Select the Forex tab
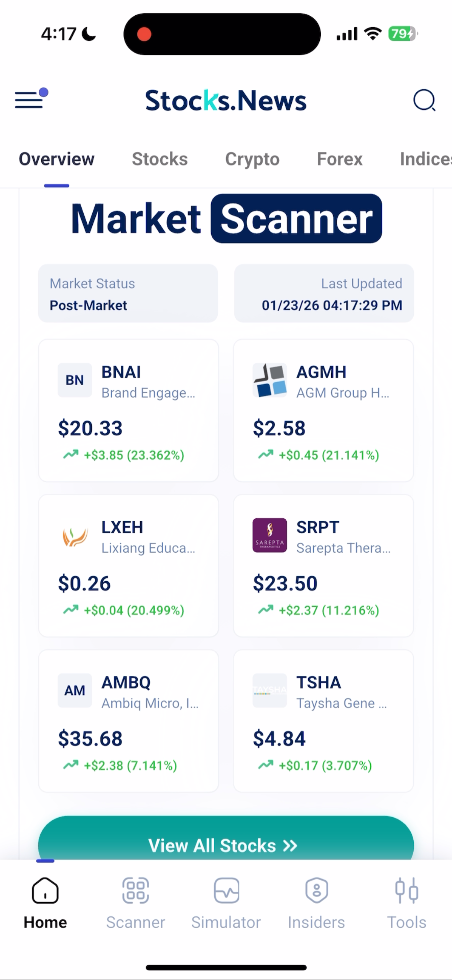This screenshot has width=452, height=980. tap(339, 159)
